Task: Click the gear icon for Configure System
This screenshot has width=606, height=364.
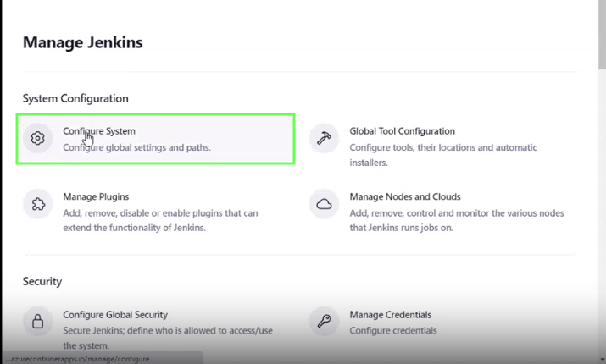Action: tap(37, 138)
